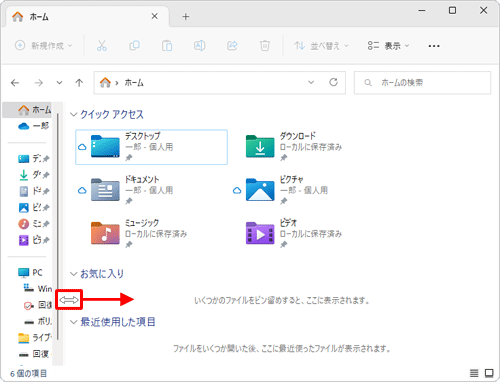The width and height of the screenshot is (500, 382).
Task: Collapse the 最近使用した項目 section
Action: [x=74, y=322]
